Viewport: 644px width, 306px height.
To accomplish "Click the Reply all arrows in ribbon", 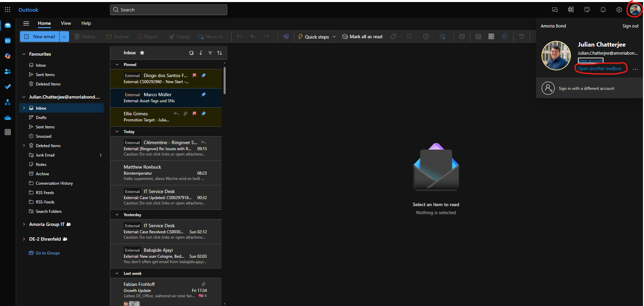I will 253,37.
